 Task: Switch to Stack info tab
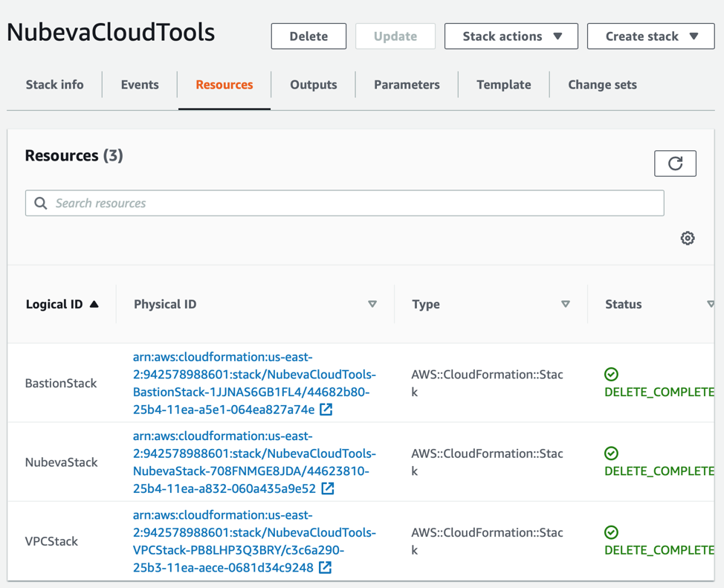tap(54, 85)
